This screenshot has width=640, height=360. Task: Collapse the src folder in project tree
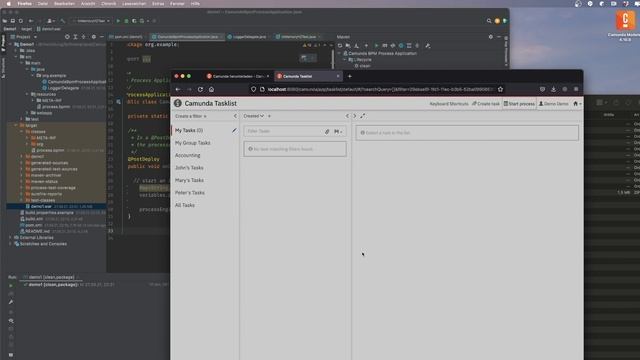point(17,57)
